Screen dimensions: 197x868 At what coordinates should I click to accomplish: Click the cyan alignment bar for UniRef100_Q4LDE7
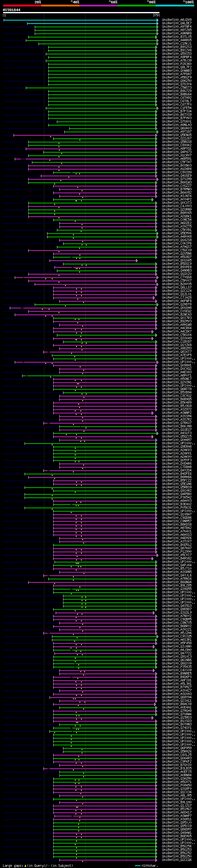point(92,24)
